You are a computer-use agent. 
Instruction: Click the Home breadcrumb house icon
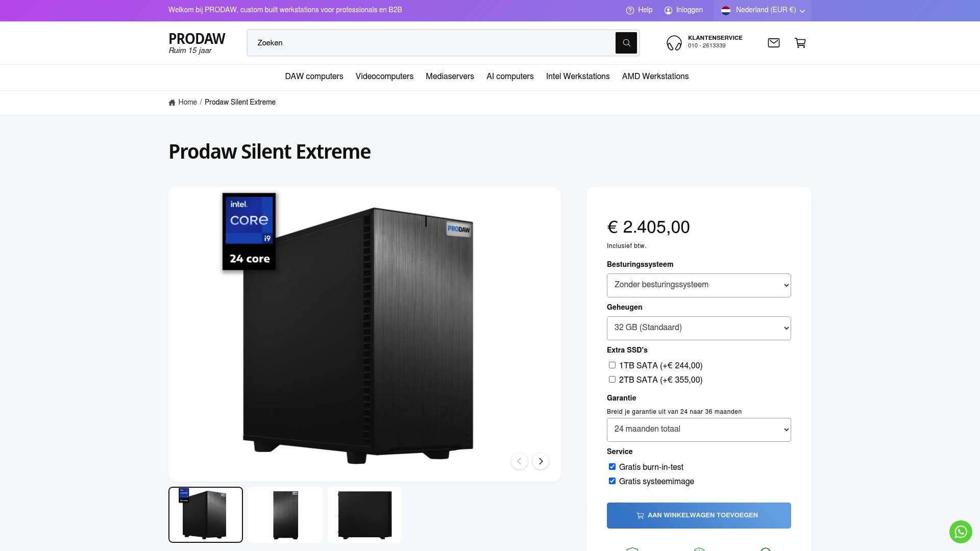172,103
